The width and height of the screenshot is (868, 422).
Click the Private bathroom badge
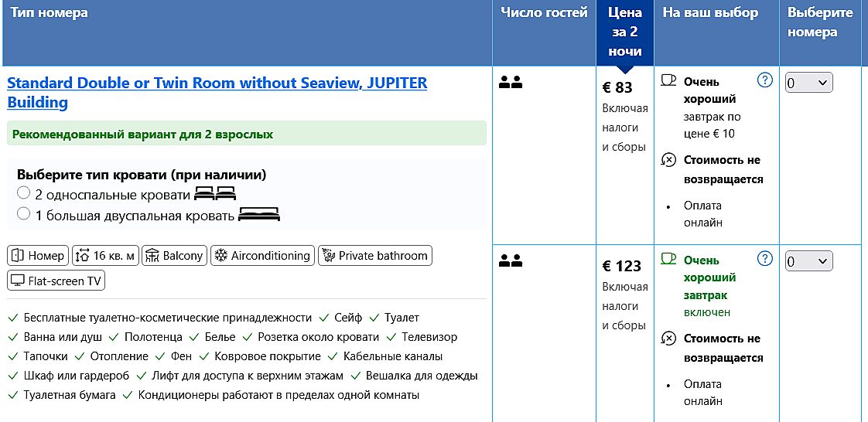click(x=375, y=256)
